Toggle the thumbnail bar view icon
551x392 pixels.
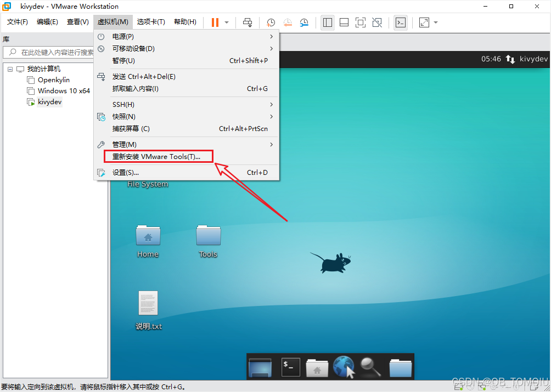[x=344, y=22]
